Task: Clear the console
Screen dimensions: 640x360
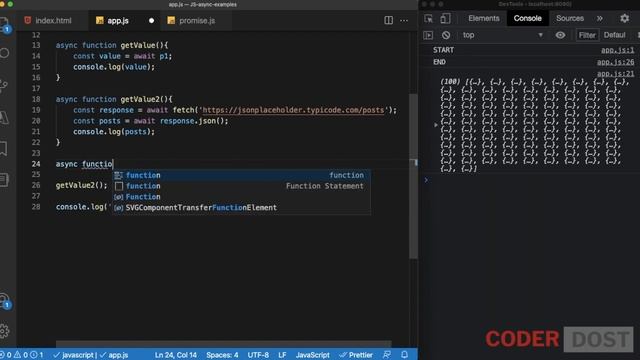Action: click(446, 35)
